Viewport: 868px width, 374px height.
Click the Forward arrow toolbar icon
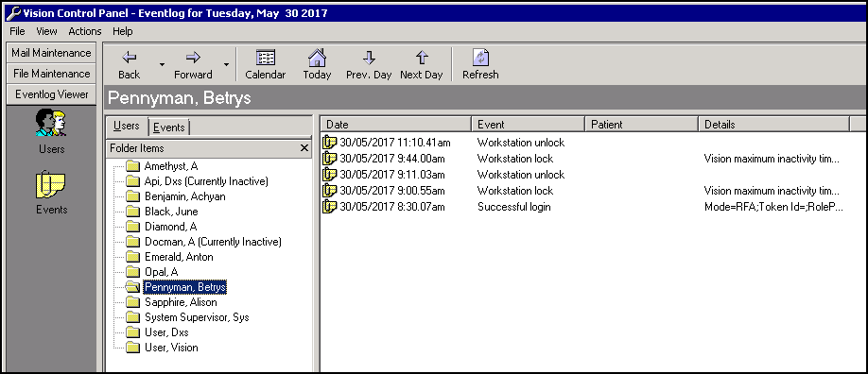[193, 57]
